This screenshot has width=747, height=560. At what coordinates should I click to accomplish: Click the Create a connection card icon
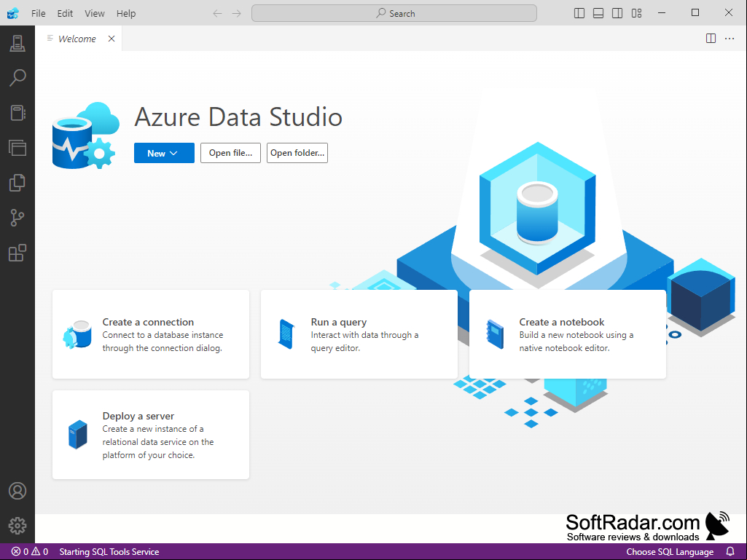tap(77, 334)
